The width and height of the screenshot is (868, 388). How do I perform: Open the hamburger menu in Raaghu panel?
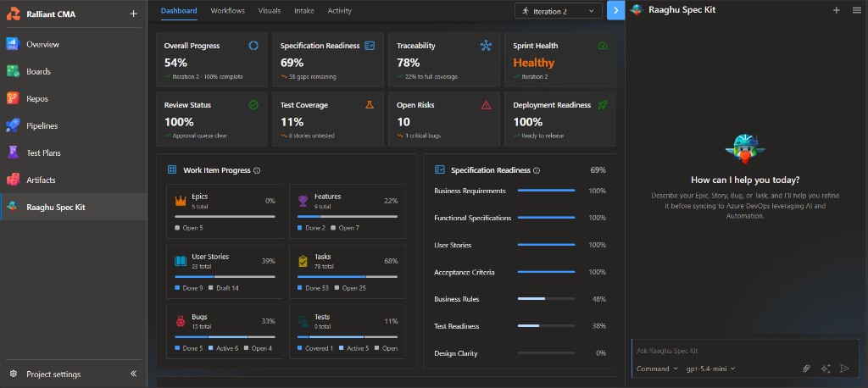click(856, 10)
